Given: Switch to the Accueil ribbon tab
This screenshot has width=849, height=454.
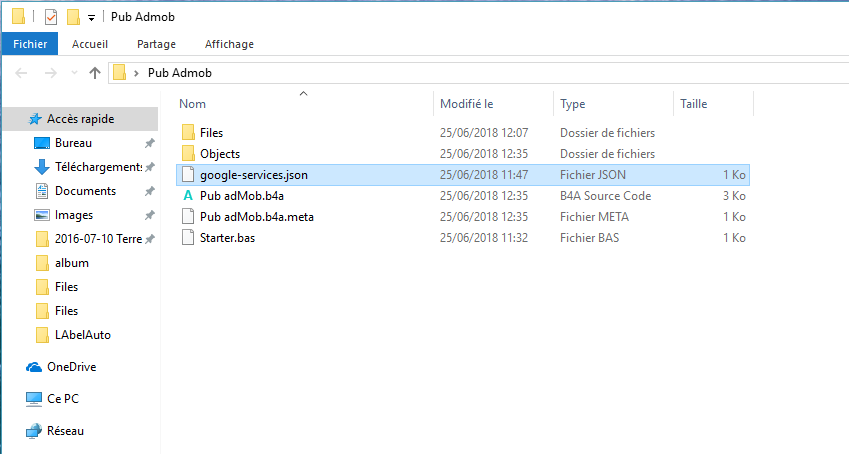Looking at the screenshot, I should [90, 44].
